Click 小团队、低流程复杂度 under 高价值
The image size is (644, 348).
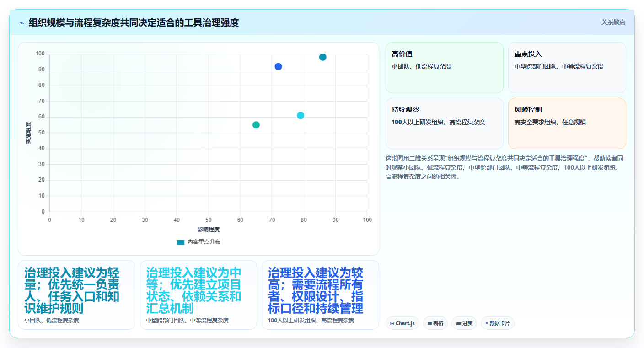coord(421,66)
